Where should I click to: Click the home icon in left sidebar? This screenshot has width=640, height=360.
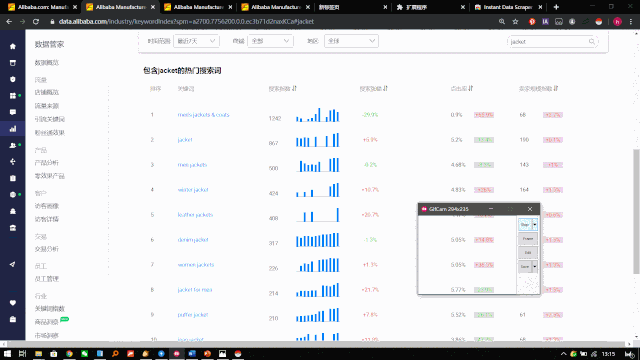(x=13, y=46)
